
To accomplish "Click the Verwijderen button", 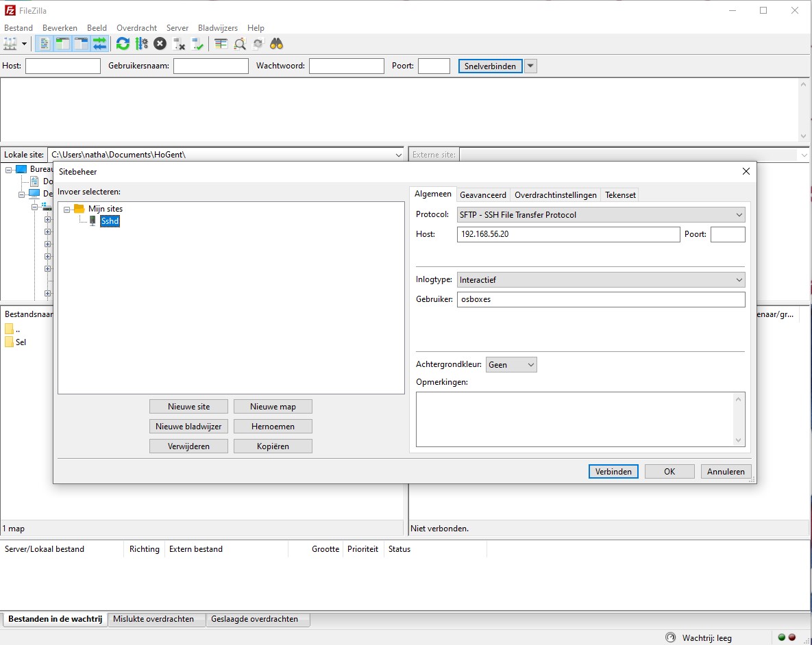I will pos(188,446).
